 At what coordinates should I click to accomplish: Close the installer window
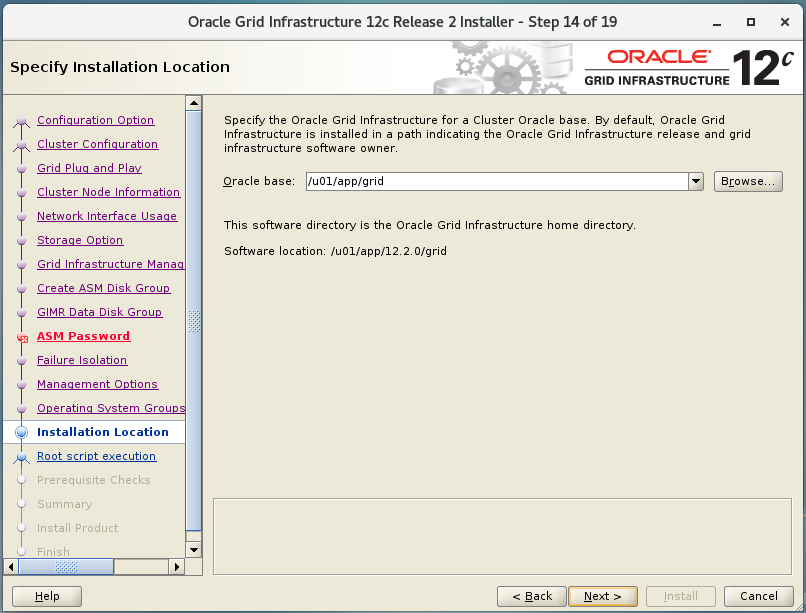pos(784,22)
